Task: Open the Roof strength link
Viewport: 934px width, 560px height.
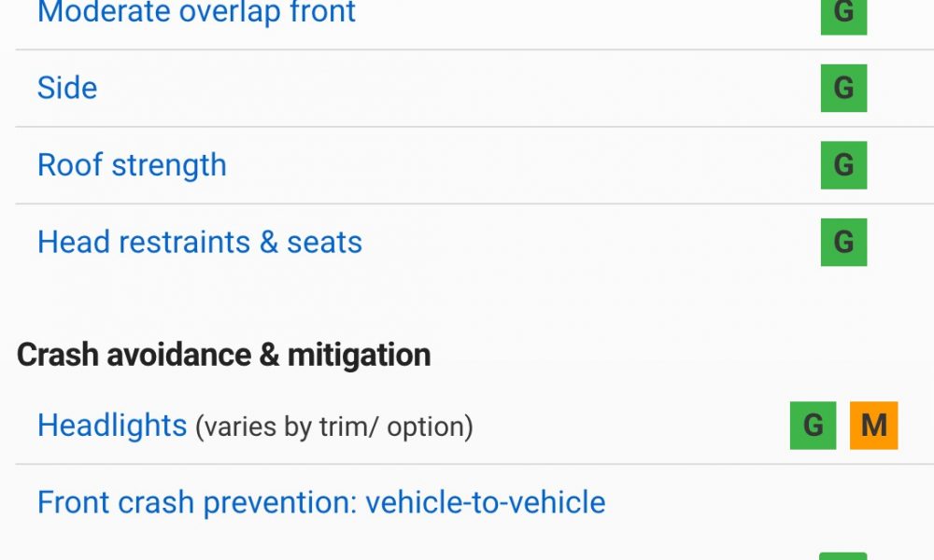Action: (132, 165)
